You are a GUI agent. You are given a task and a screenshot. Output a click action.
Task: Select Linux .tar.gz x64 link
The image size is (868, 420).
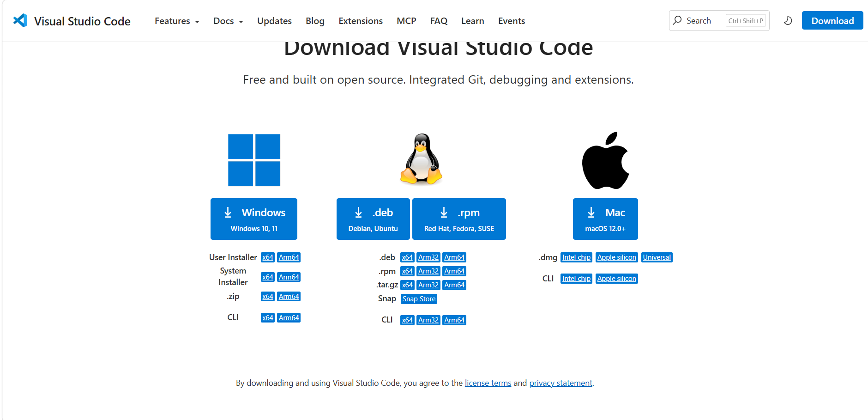point(407,285)
